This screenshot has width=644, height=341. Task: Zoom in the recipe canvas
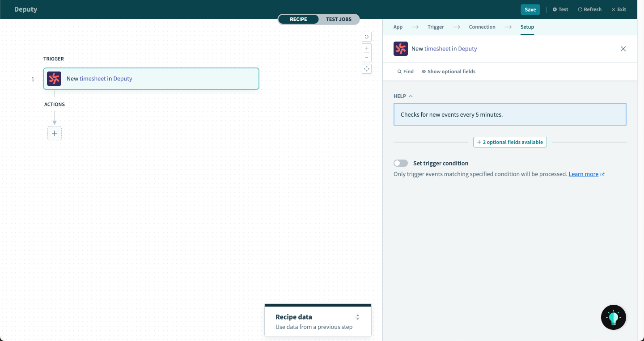click(x=367, y=48)
